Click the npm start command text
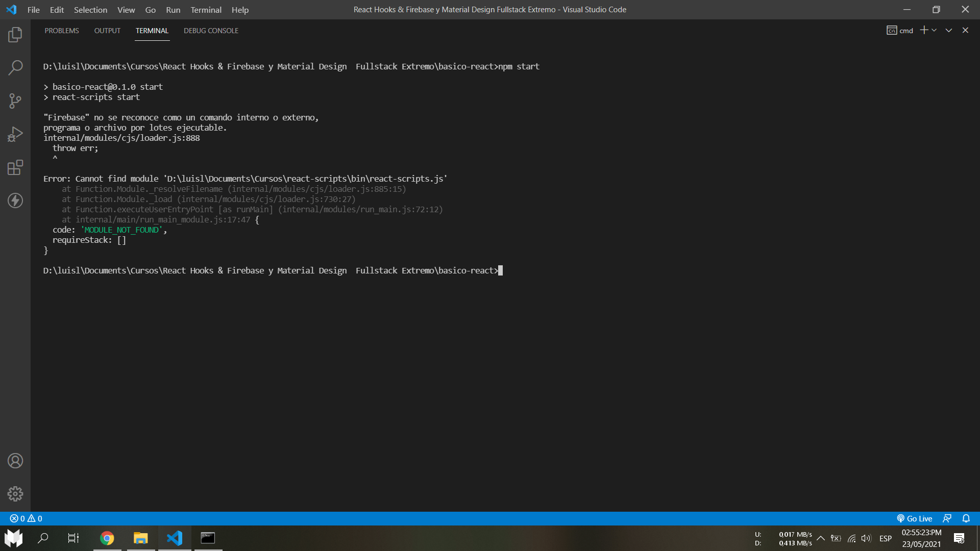 (519, 66)
